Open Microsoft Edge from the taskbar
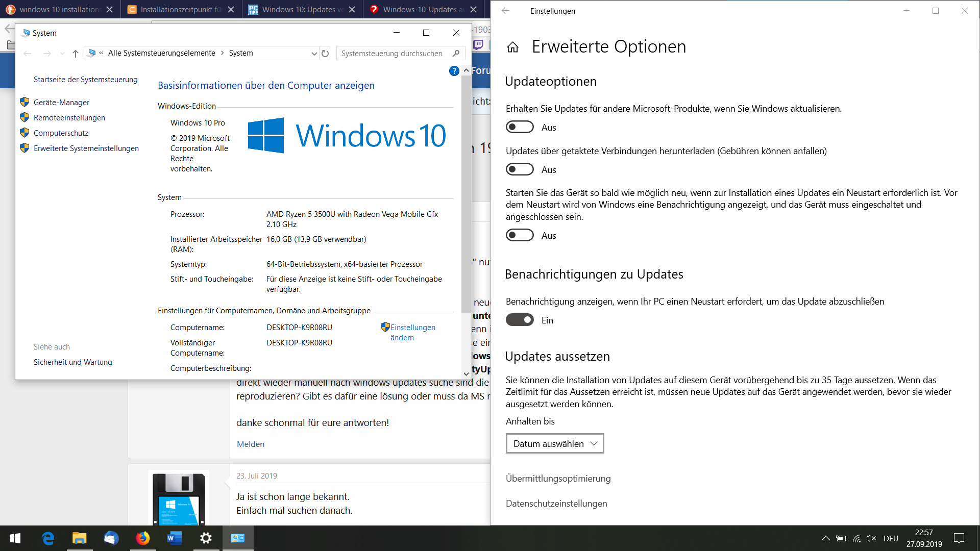Viewport: 980px width, 551px height. tap(48, 538)
